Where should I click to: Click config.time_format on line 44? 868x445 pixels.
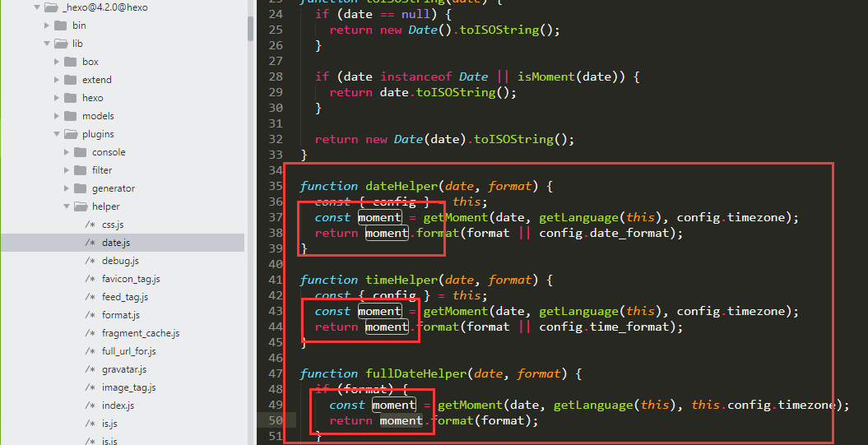[x=604, y=327]
